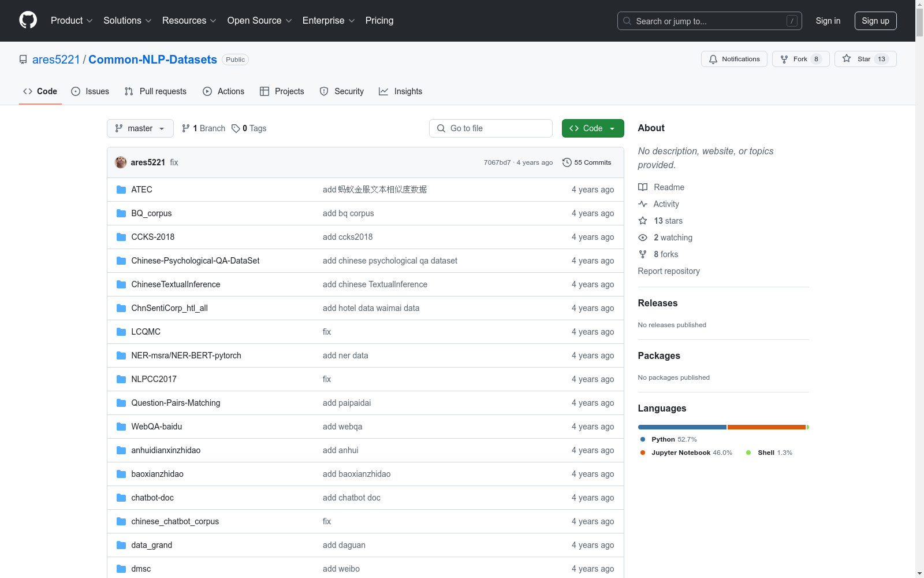The height and width of the screenshot is (578, 924).
Task: Open the master branch selector dropdown
Action: point(140,128)
